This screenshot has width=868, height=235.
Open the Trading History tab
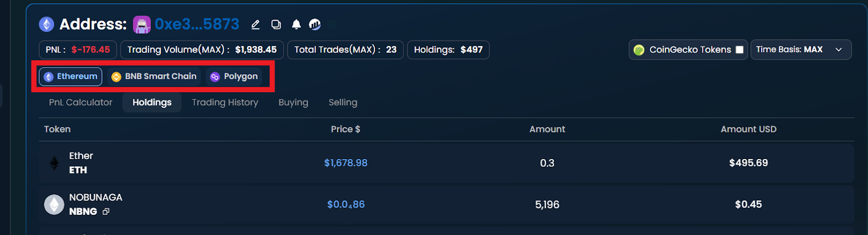click(225, 103)
